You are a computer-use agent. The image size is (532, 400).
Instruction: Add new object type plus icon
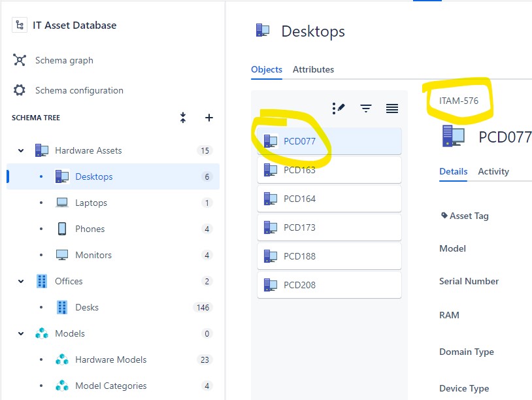(209, 118)
